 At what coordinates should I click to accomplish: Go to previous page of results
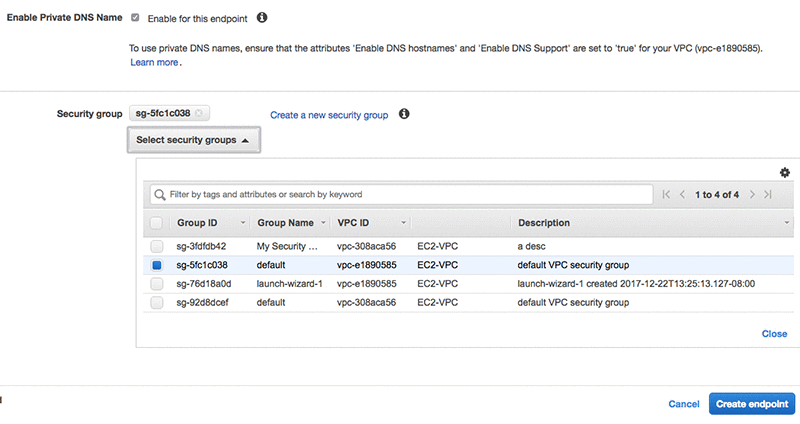point(682,194)
